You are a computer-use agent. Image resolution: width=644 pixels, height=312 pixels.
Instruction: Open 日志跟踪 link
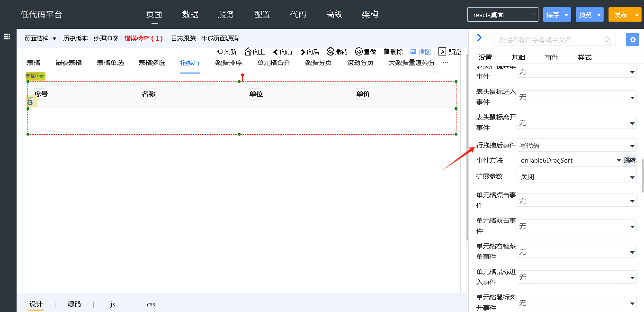tap(183, 38)
